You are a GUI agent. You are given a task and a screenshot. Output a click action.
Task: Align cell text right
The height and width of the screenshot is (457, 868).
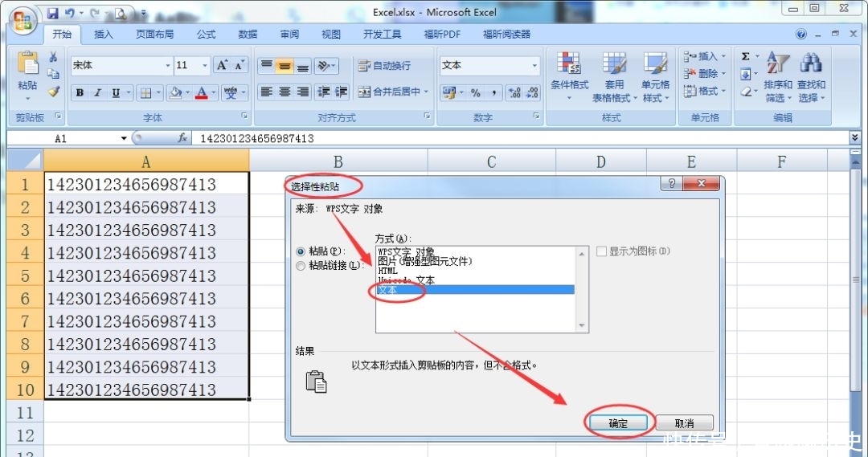tap(303, 92)
